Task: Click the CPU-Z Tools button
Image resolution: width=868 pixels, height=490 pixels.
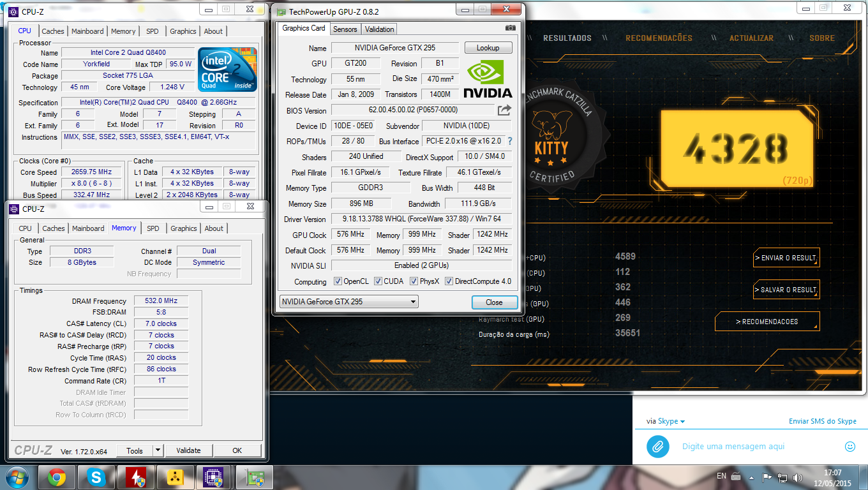Action: tap(135, 450)
